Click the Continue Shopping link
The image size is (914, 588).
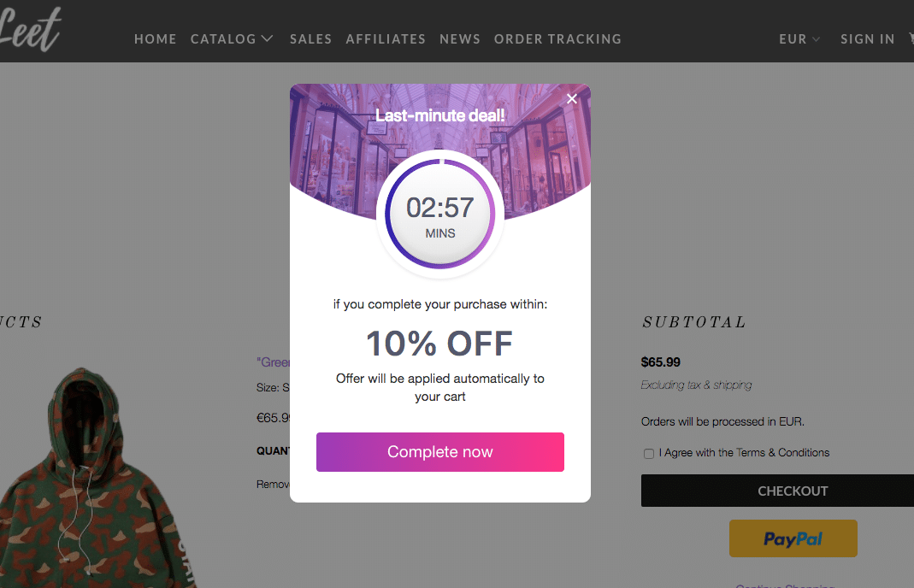click(x=785, y=585)
